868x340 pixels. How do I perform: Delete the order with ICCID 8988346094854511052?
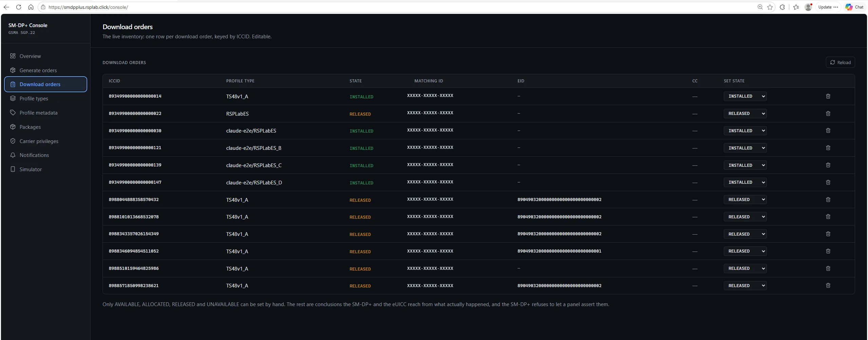828,251
